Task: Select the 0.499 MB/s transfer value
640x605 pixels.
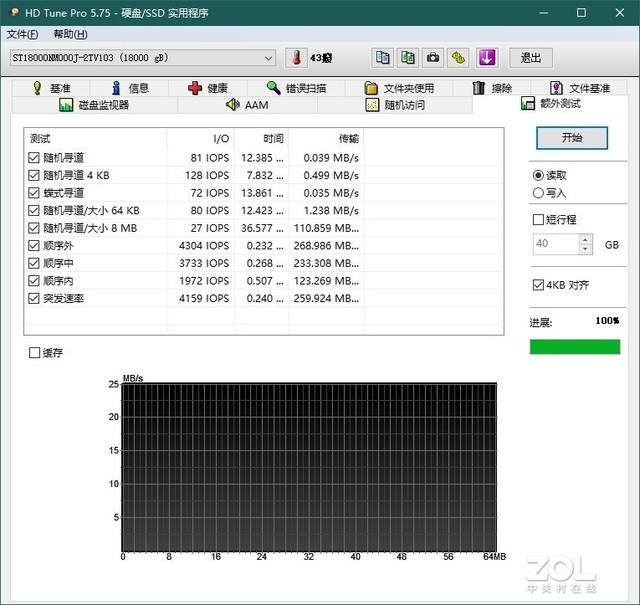Action: 331,175
